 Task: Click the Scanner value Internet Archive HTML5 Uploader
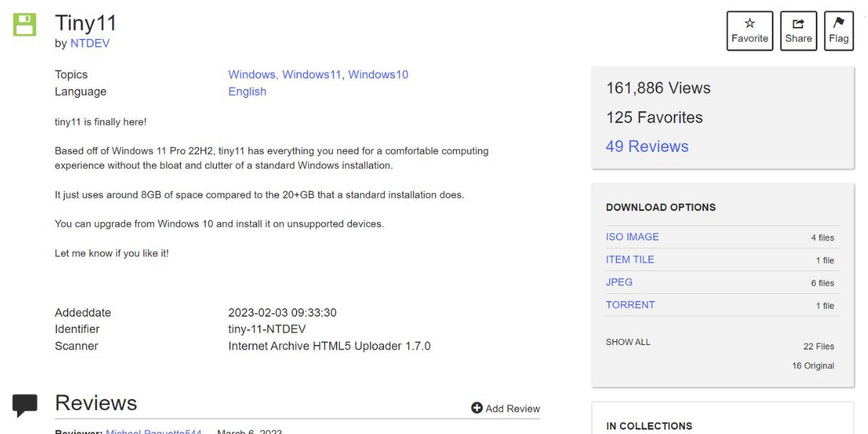coord(329,346)
